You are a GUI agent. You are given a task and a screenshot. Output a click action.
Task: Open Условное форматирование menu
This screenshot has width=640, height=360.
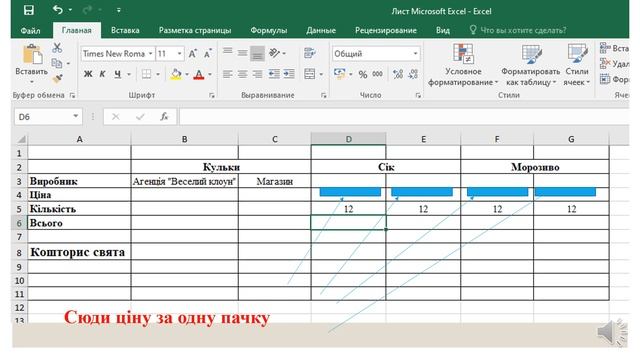[x=463, y=65]
